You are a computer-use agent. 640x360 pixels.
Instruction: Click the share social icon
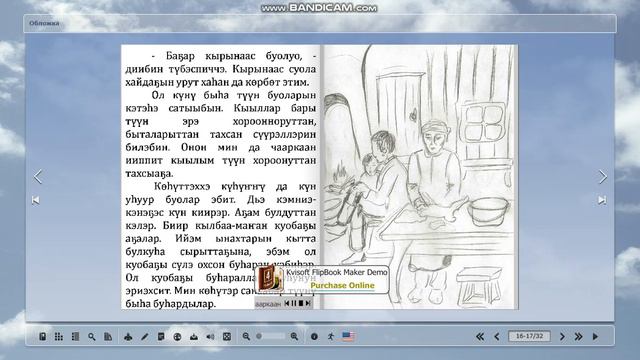click(128, 336)
